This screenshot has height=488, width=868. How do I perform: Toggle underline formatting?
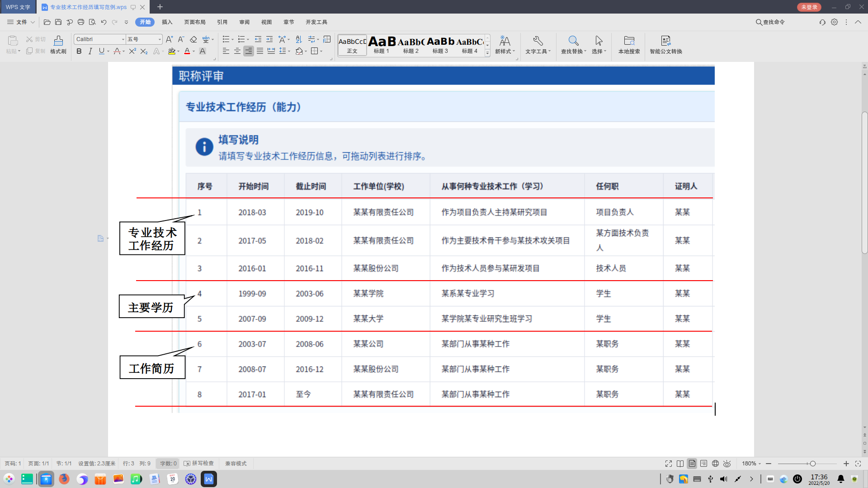point(101,51)
